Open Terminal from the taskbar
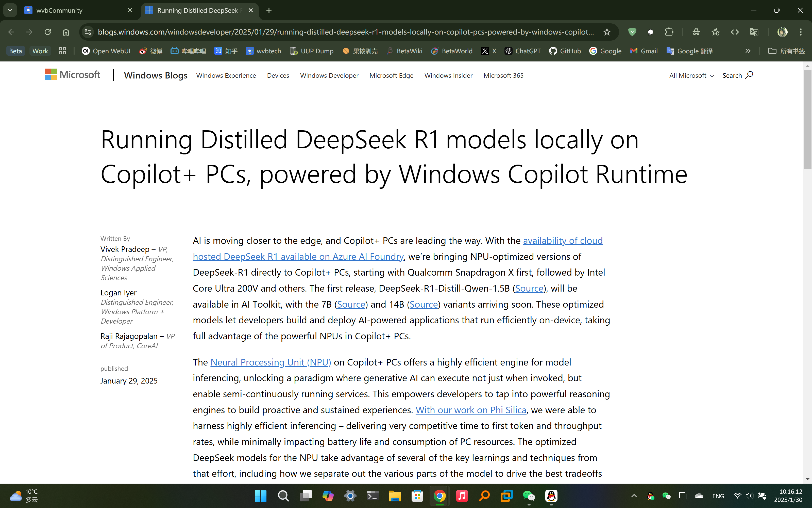Viewport: 812px width, 508px height. click(x=373, y=496)
